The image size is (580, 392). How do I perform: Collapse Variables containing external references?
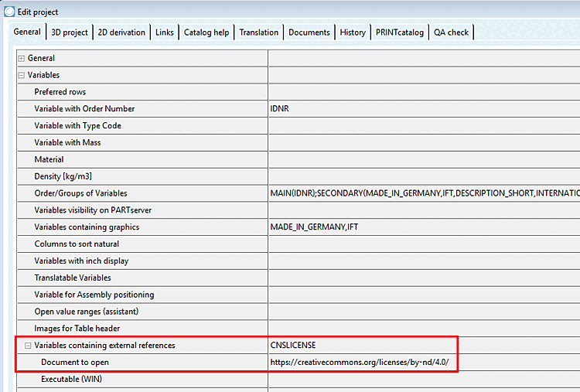point(28,346)
